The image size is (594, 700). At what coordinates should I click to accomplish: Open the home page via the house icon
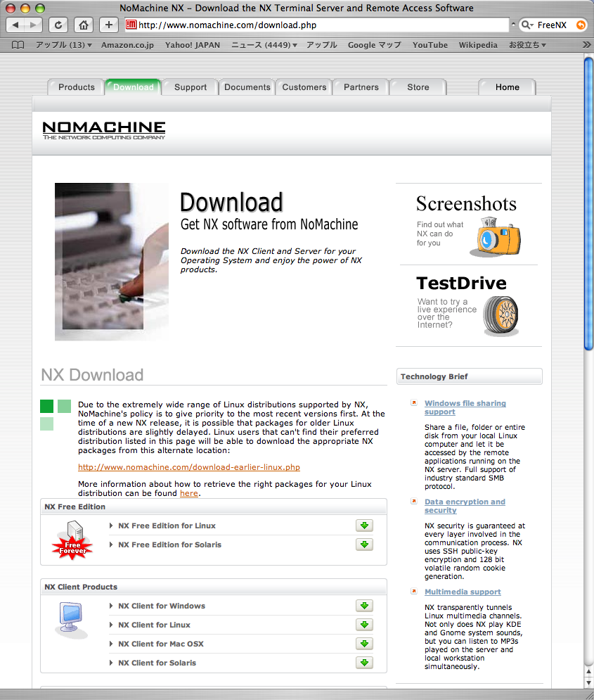(x=84, y=25)
